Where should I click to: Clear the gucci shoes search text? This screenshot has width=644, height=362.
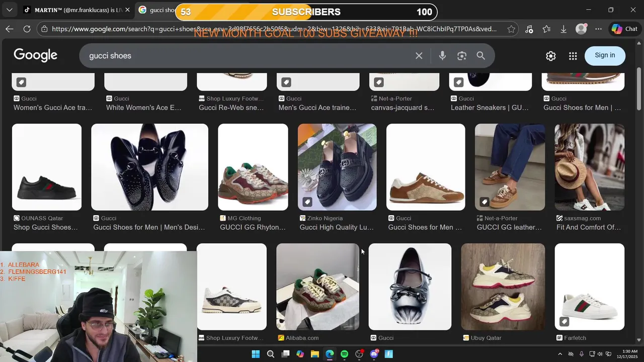point(419,56)
